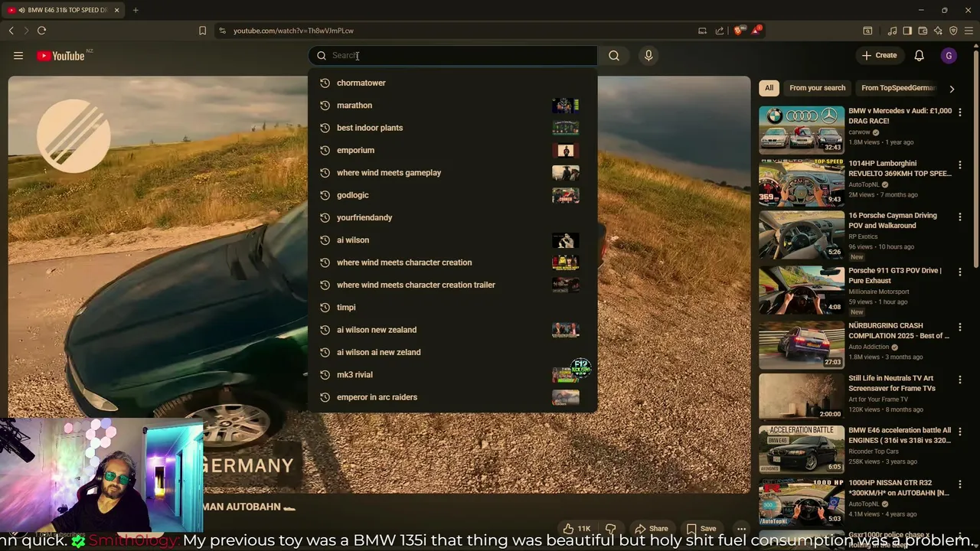
Task: Dislike the video with thumbs down
Action: [x=610, y=528]
